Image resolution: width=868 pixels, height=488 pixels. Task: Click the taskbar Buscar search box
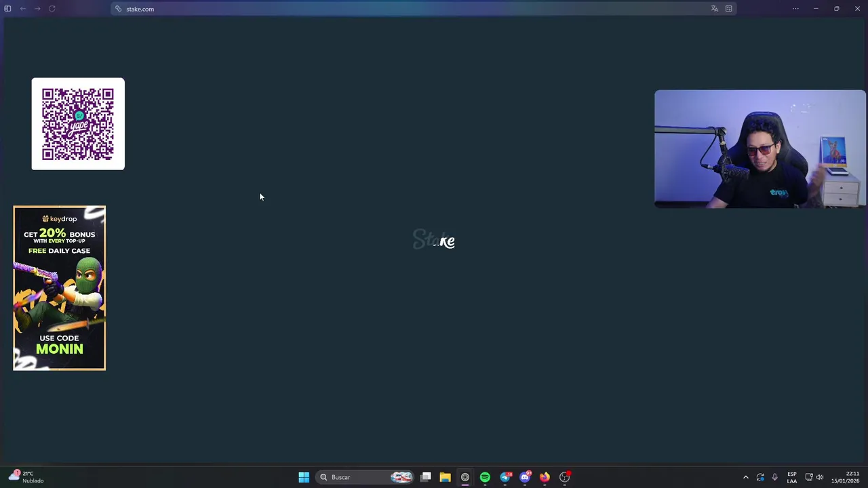click(x=365, y=477)
